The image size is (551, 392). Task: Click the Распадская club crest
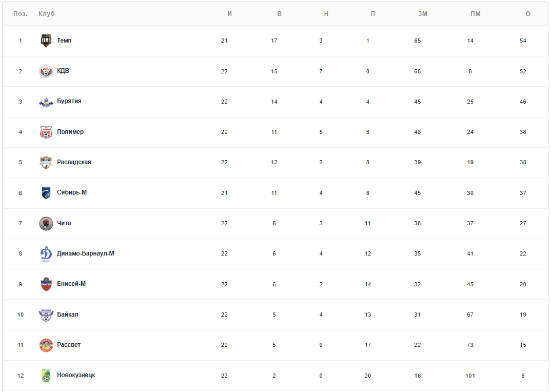pos(46,163)
